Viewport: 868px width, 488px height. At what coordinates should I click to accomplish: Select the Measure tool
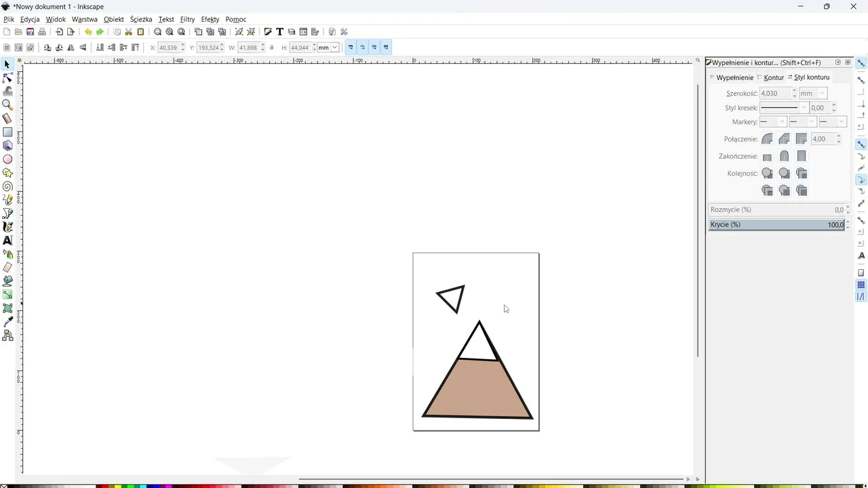(7, 119)
